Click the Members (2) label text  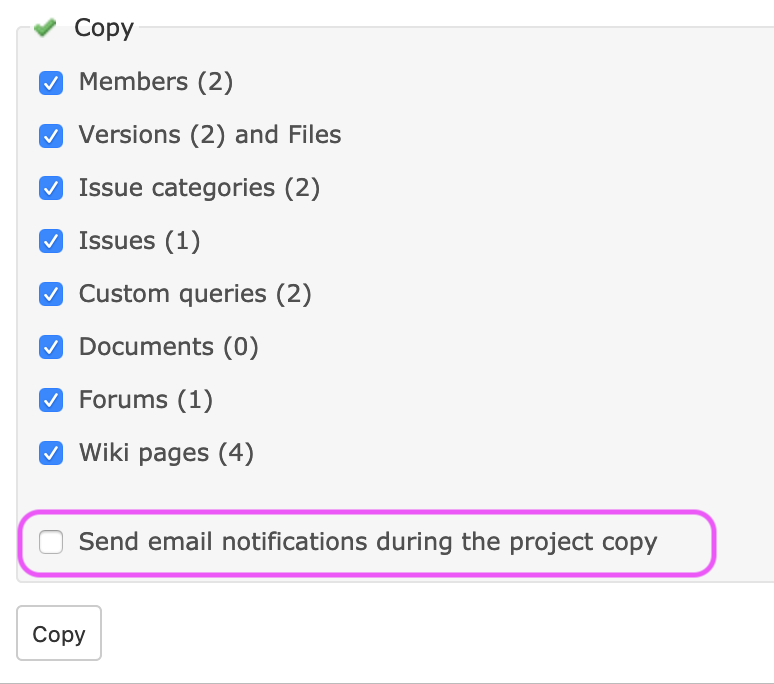tap(155, 82)
